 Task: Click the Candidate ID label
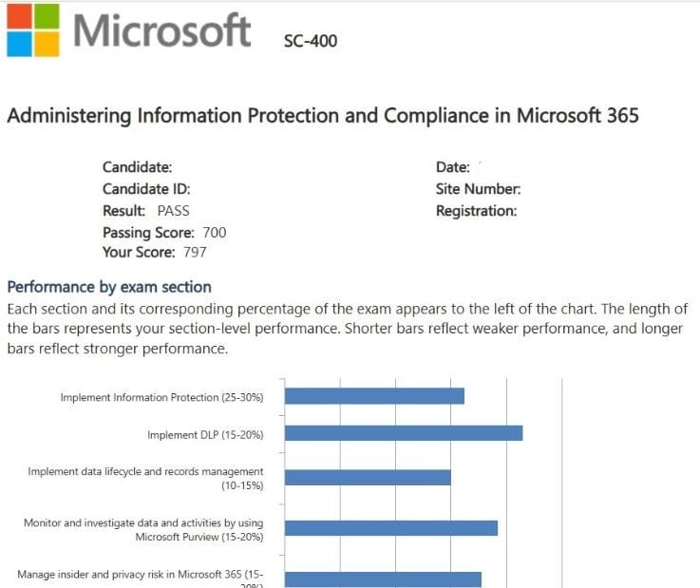coord(147,189)
